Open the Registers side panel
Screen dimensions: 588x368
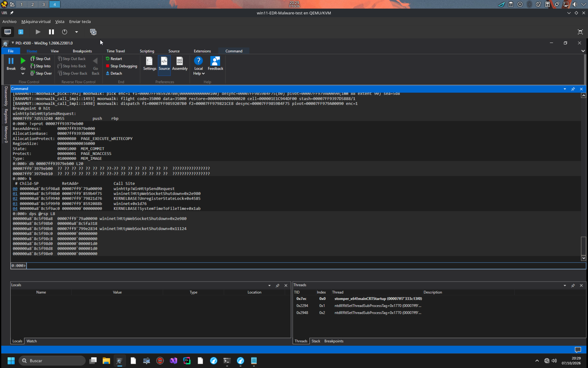pyautogui.click(x=6, y=116)
